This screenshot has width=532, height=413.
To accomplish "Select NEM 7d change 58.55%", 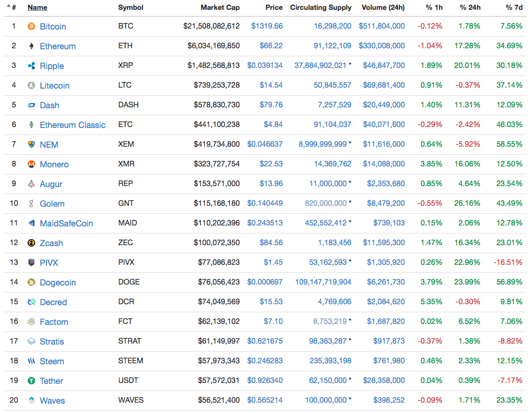I will point(510,144).
